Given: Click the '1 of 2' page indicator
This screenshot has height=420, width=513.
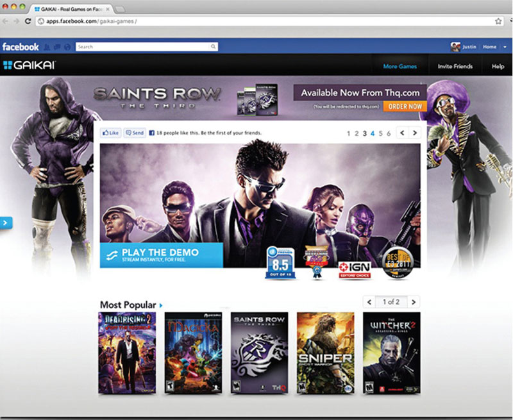Looking at the screenshot, I should click(391, 302).
